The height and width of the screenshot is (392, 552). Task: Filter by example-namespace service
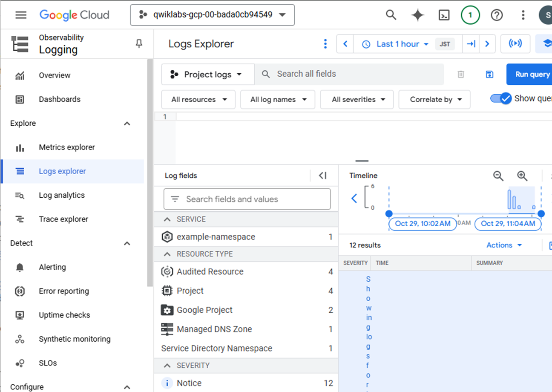[246, 237]
